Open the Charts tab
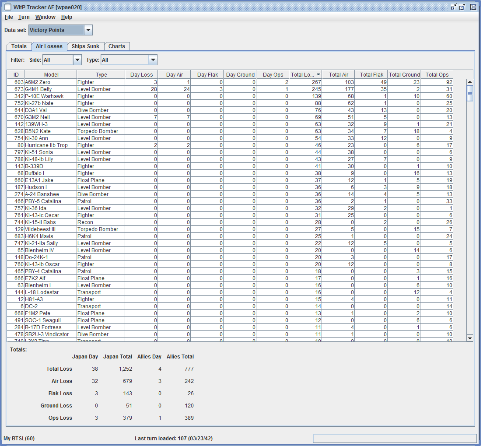The width and height of the screenshot is (504, 446). (x=117, y=46)
